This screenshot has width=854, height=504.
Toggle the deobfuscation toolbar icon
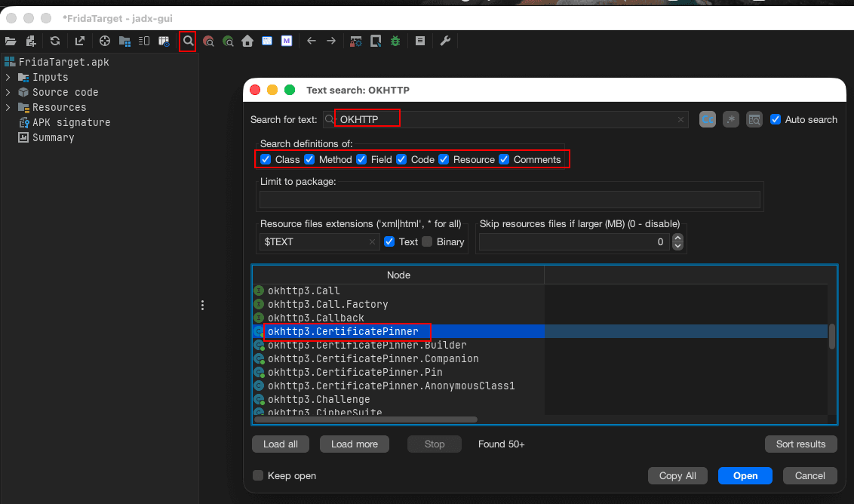pyautogui.click(x=355, y=41)
